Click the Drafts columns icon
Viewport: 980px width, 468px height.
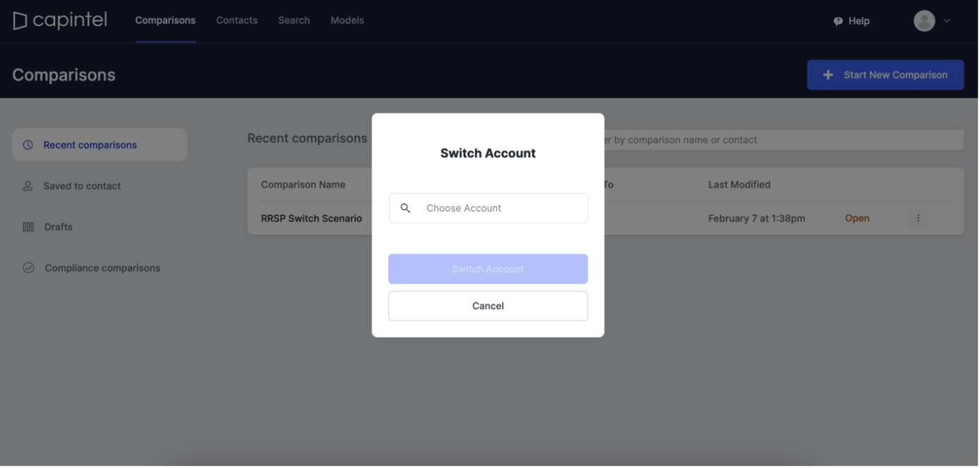[28, 227]
